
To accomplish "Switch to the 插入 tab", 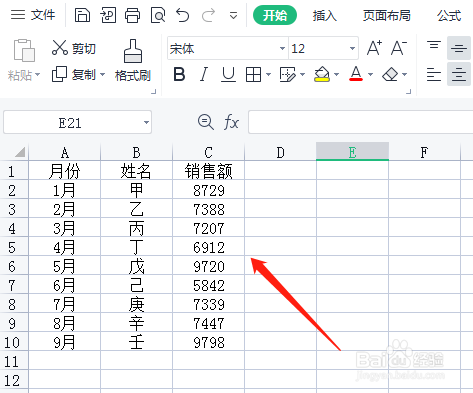I will tap(325, 16).
